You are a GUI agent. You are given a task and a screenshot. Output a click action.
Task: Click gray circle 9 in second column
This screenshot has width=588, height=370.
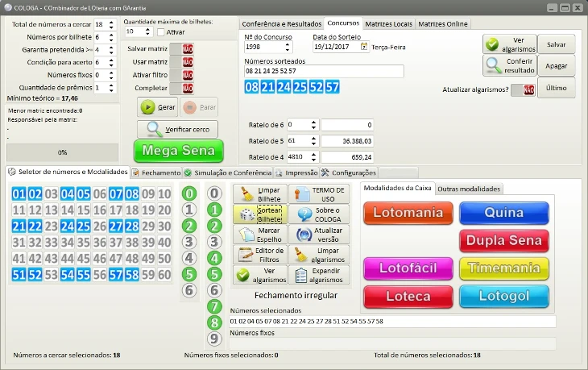[x=214, y=339]
